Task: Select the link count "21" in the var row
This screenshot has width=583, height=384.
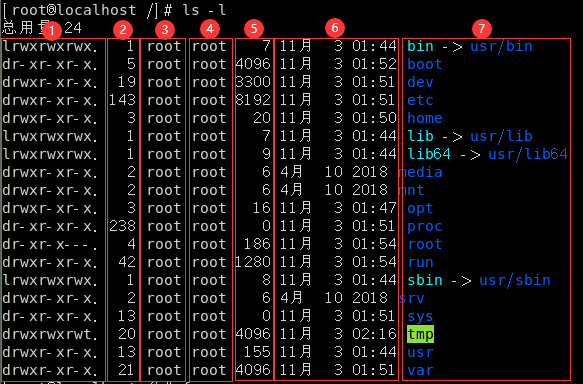Action: (127, 370)
